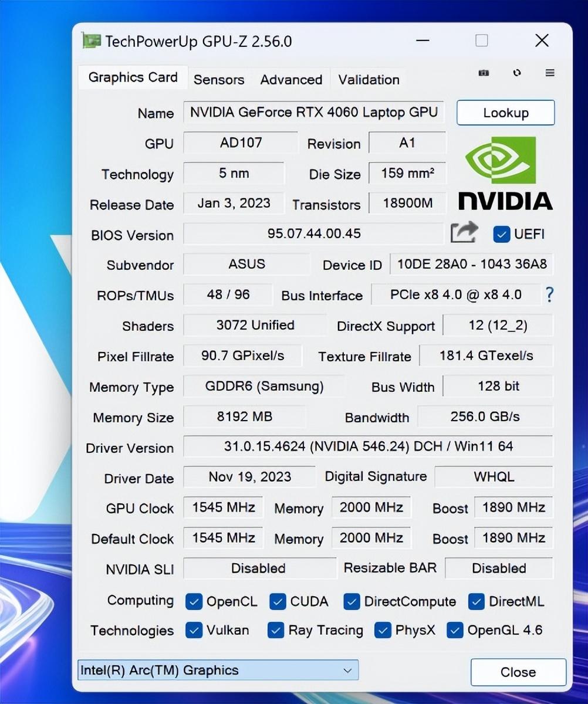Click the Bus Width value 128 bit

pos(498,386)
